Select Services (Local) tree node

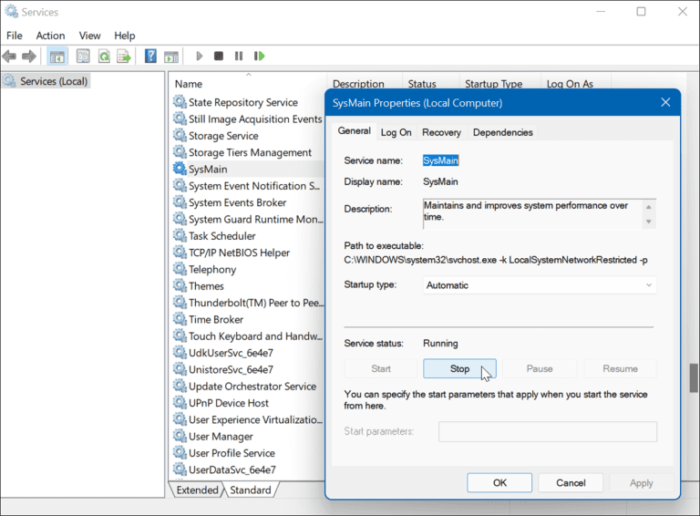click(x=55, y=81)
